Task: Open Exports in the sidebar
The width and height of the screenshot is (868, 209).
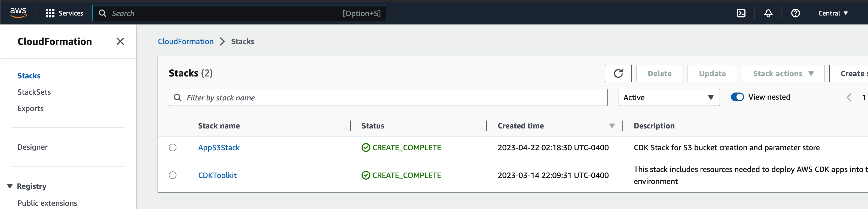Action: click(x=30, y=108)
